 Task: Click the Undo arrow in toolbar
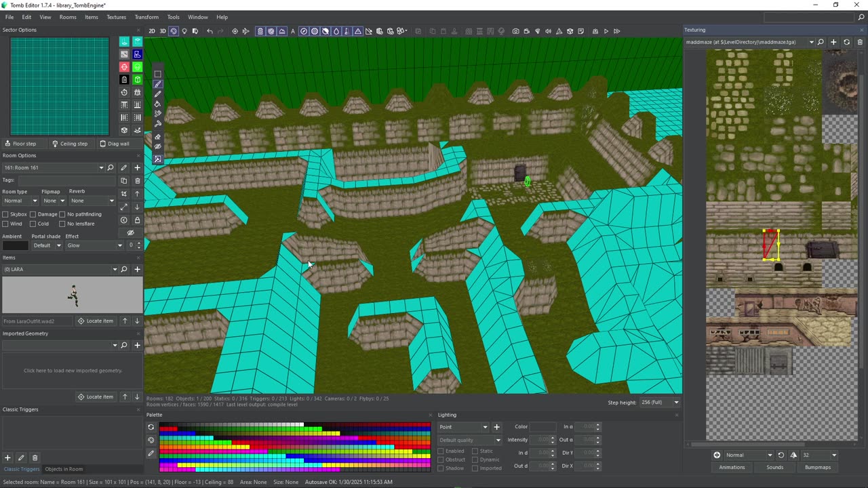point(210,31)
